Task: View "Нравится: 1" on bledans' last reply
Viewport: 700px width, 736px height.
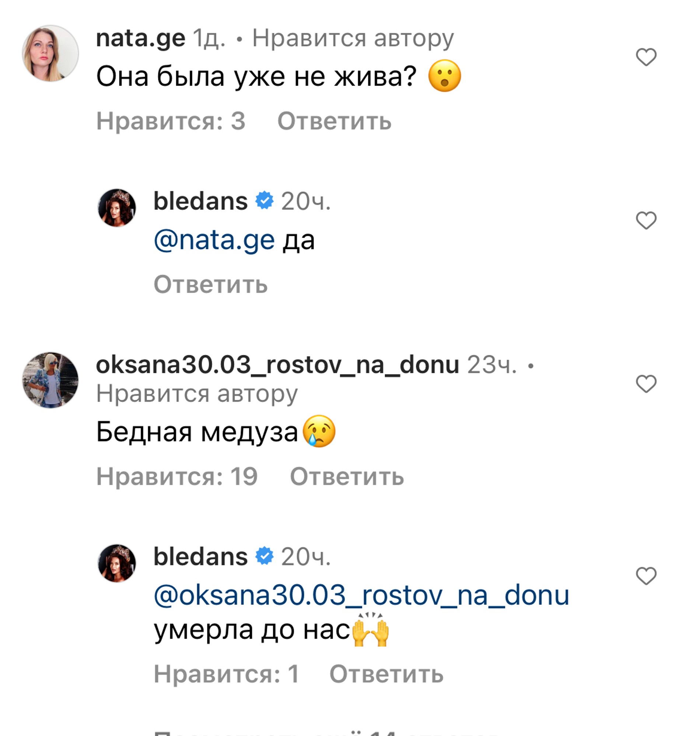Action: (x=227, y=674)
